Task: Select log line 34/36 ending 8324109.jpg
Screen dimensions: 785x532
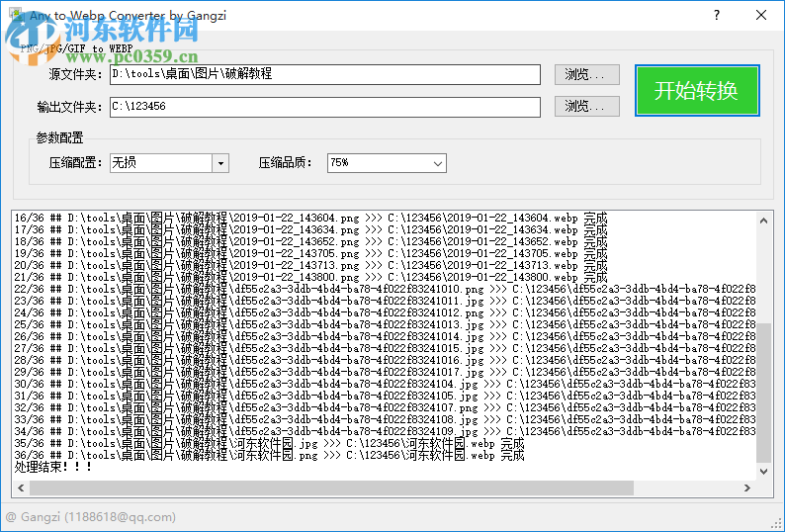Action: (385, 432)
